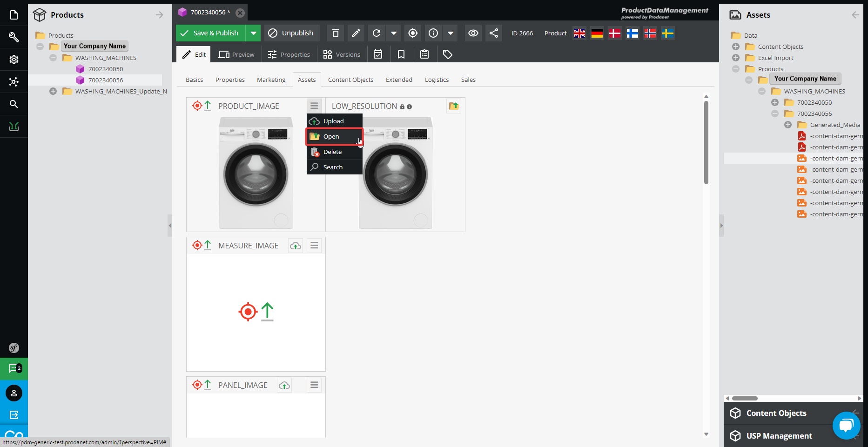Open the tag tab icon
Image resolution: width=868 pixels, height=447 pixels.
(448, 54)
